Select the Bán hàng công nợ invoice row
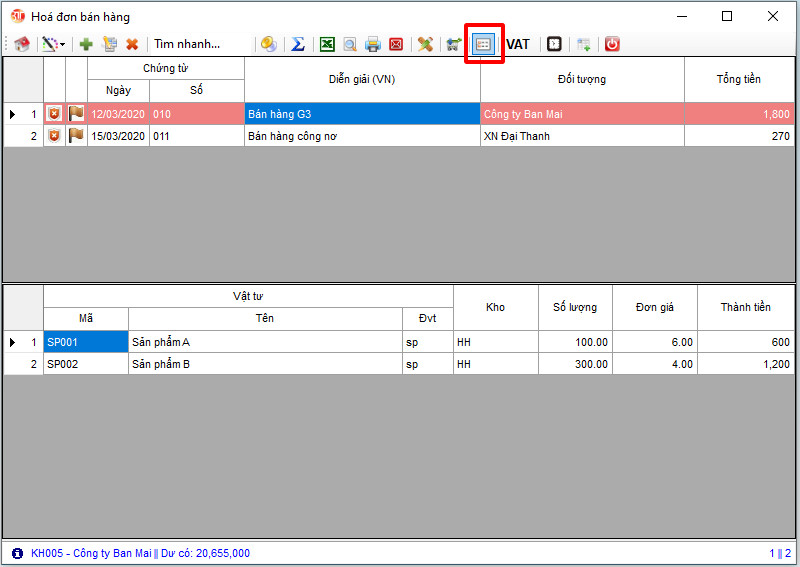The width and height of the screenshot is (800, 567). click(x=362, y=136)
